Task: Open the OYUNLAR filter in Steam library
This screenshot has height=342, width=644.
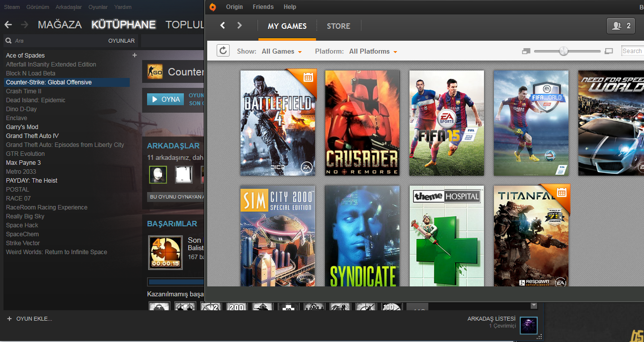Action: tap(121, 41)
